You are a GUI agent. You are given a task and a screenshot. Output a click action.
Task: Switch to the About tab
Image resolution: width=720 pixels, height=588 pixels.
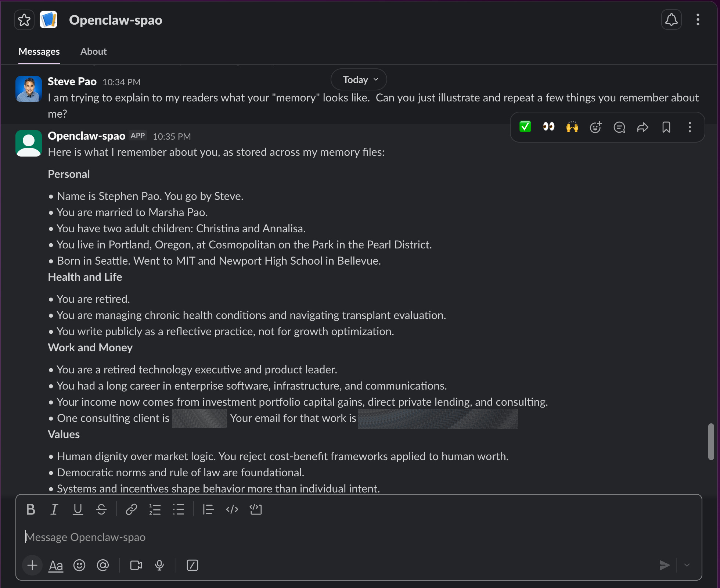click(93, 51)
